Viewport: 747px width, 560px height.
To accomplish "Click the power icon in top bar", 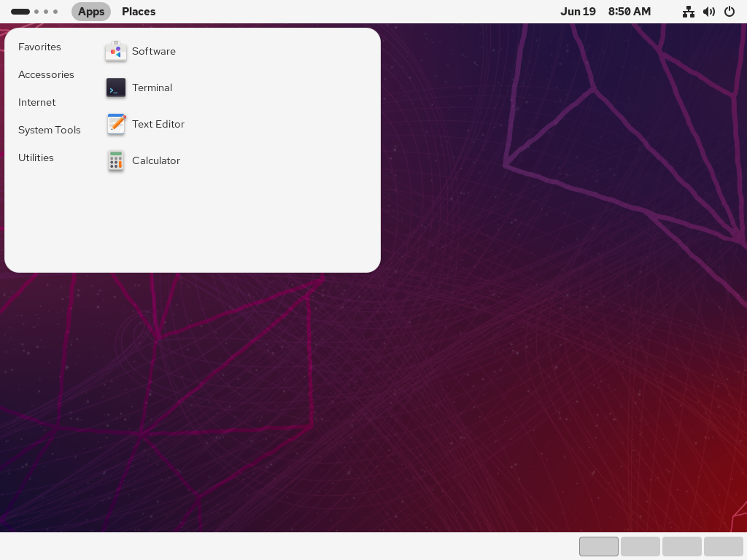I will (x=729, y=12).
